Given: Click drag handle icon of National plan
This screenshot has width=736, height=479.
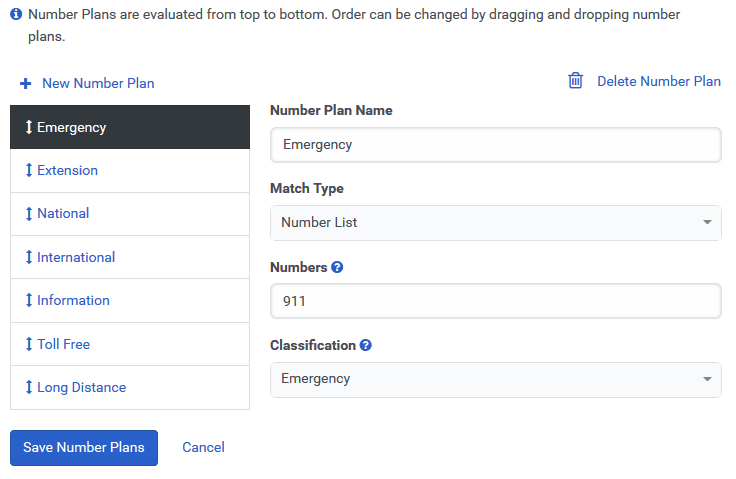Looking at the screenshot, I should tap(29, 214).
